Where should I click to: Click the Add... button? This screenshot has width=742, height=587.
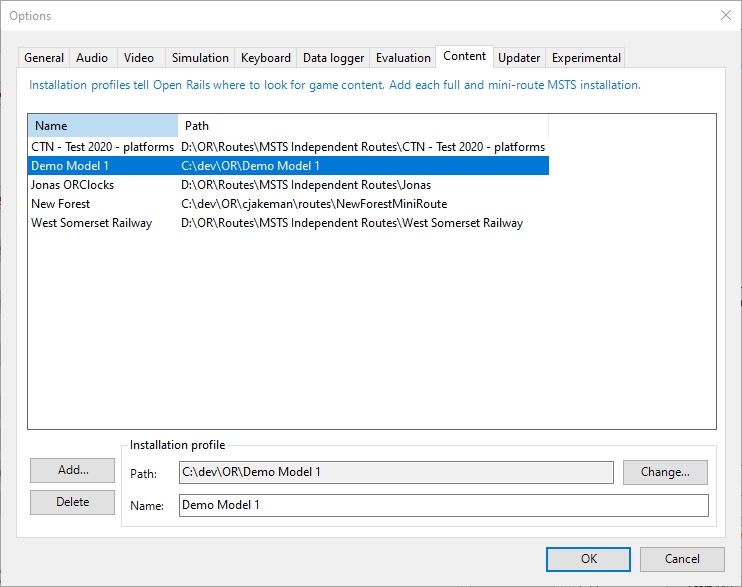[73, 470]
